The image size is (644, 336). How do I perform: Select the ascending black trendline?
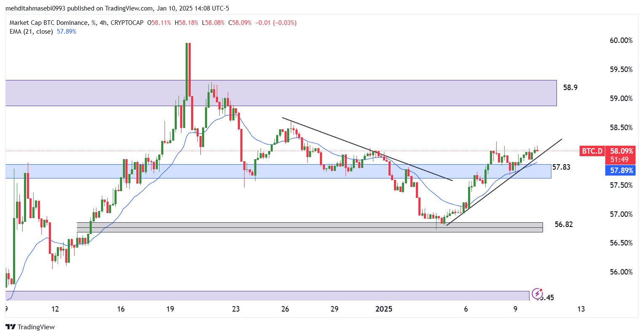coord(504,181)
